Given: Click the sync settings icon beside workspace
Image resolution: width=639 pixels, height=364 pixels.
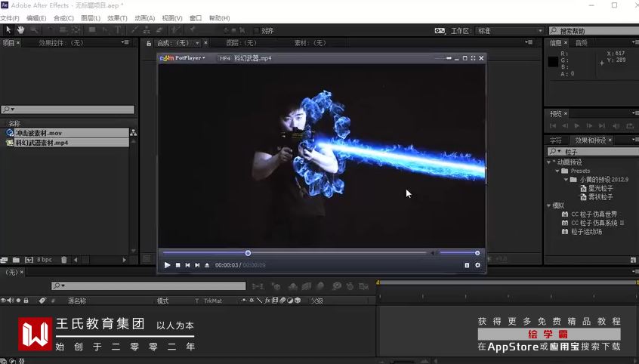Looking at the screenshot, I should click(x=440, y=30).
